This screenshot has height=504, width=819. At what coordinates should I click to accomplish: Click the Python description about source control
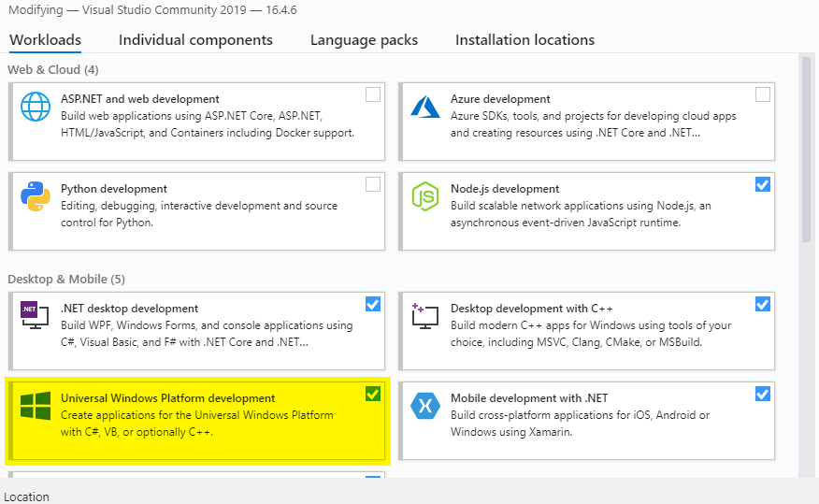pyautogui.click(x=199, y=214)
